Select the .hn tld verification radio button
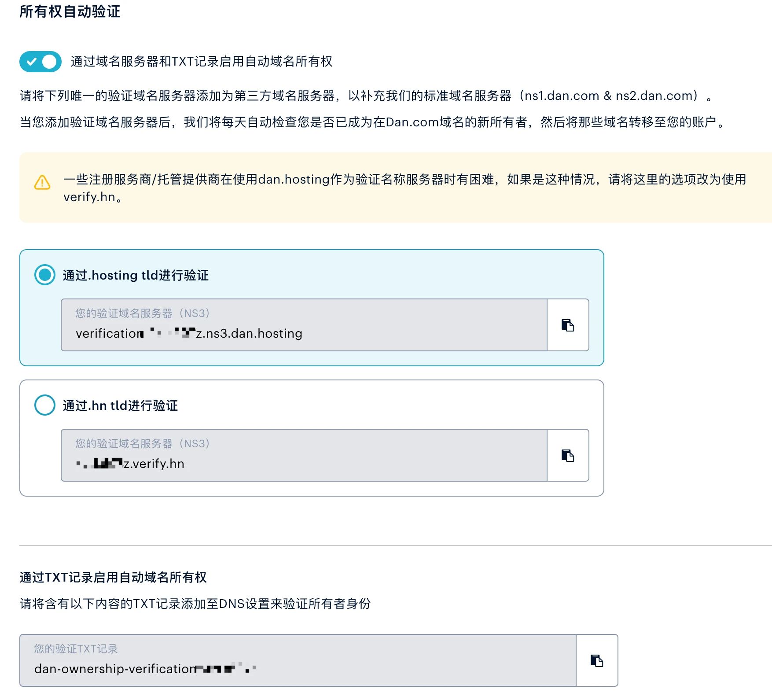The width and height of the screenshot is (772, 700). 45,405
